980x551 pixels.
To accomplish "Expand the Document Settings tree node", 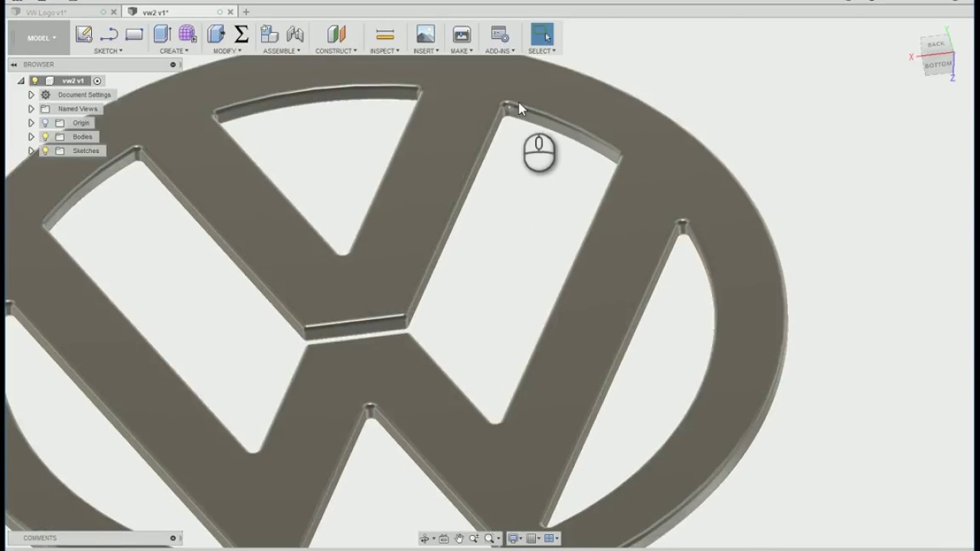I will (x=31, y=95).
